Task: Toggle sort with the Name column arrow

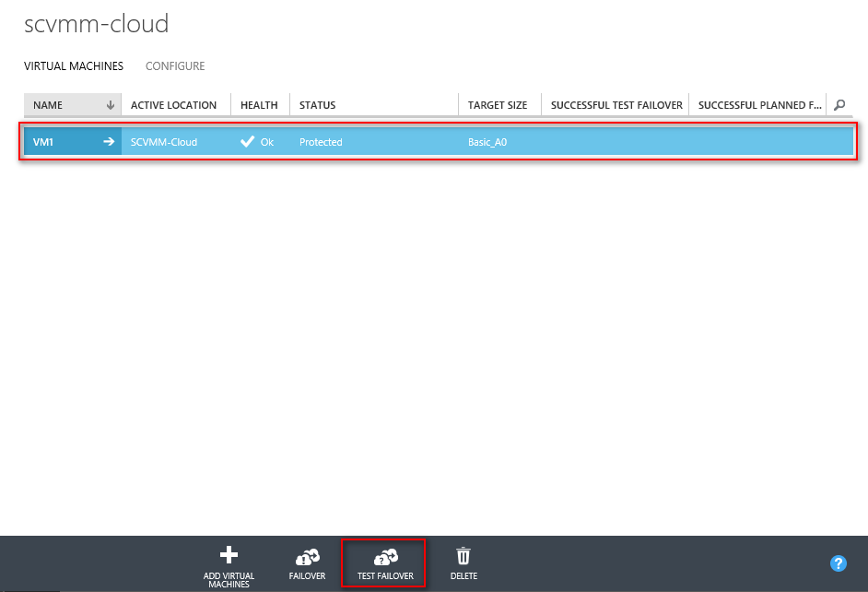Action: coord(111,105)
